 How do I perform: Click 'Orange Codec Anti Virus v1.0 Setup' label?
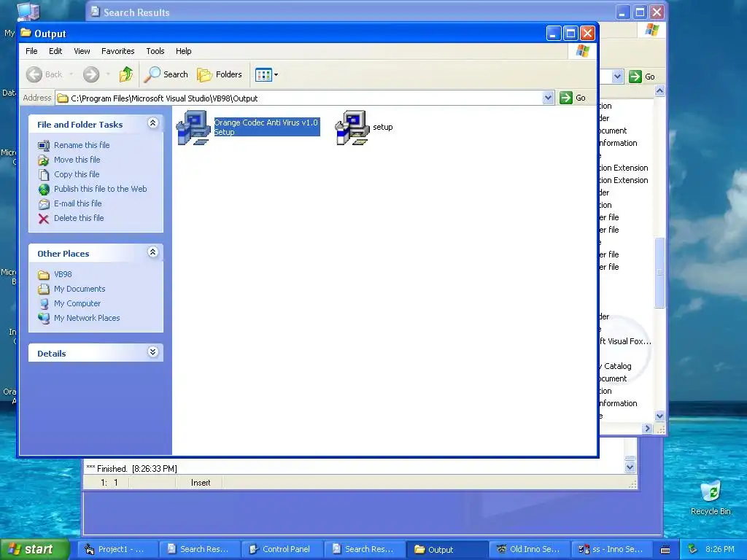pyautogui.click(x=266, y=127)
